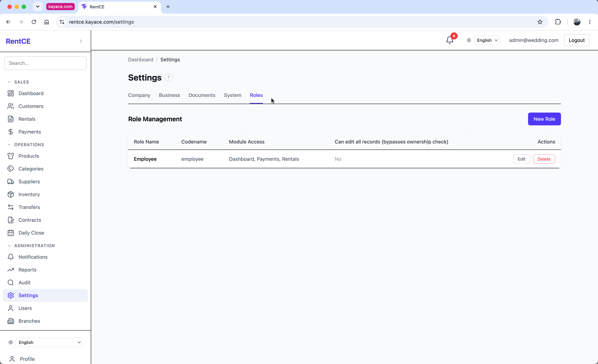
Task: Click the Suppliers truck icon
Action: [x=11, y=182]
